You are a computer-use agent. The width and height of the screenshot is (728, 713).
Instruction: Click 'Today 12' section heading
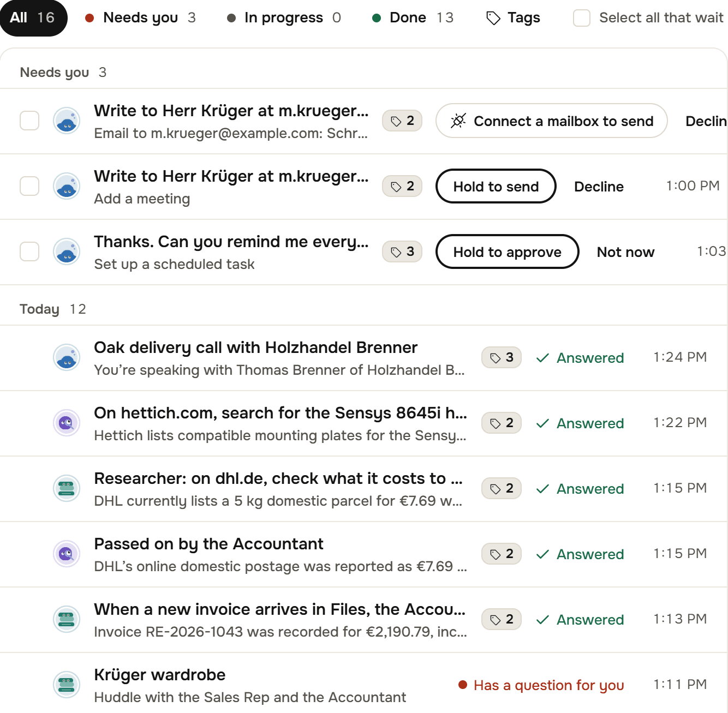tap(53, 309)
